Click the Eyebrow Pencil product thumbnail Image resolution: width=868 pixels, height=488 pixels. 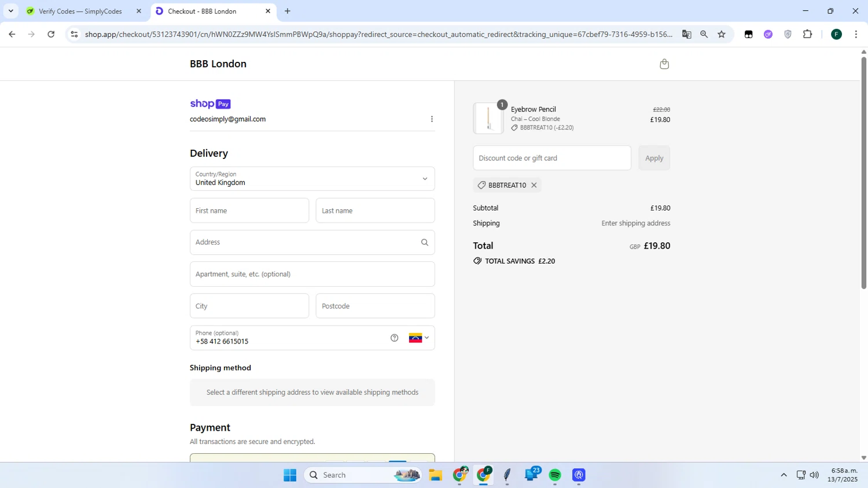(488, 118)
